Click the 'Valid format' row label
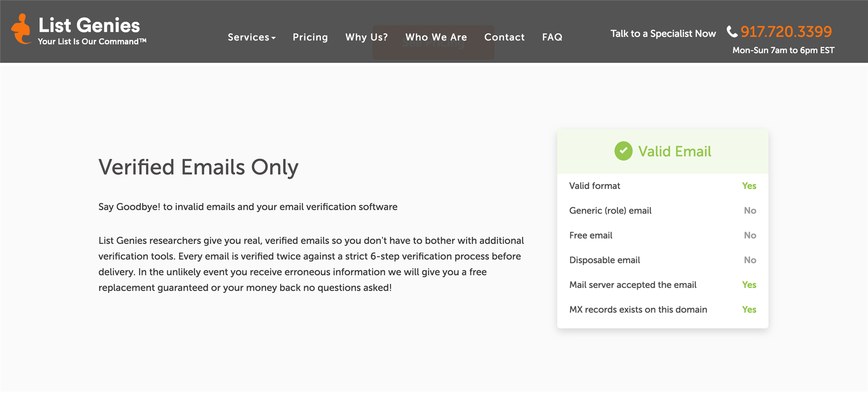Screen dimensions: 868x420 click(x=595, y=186)
